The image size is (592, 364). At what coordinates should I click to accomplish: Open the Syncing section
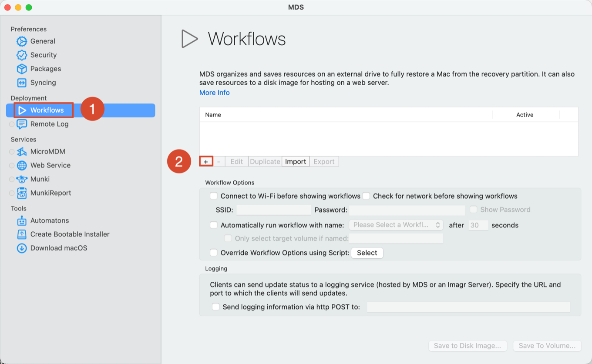43,83
